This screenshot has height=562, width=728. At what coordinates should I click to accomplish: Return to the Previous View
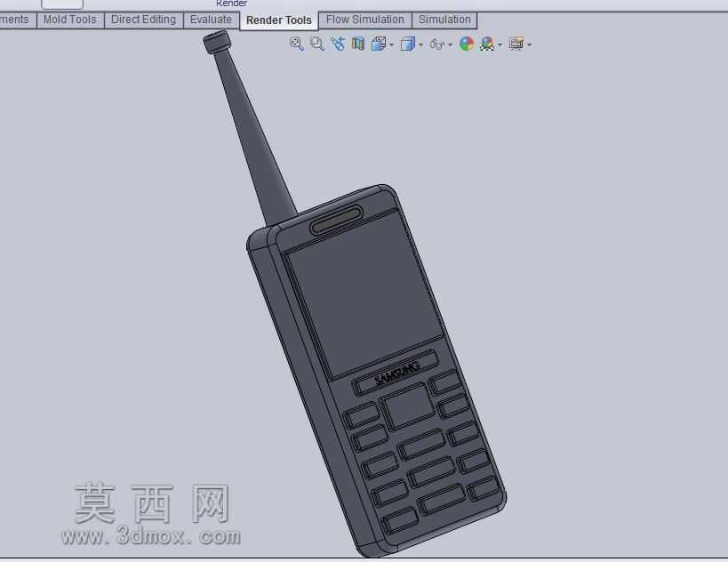tap(338, 44)
